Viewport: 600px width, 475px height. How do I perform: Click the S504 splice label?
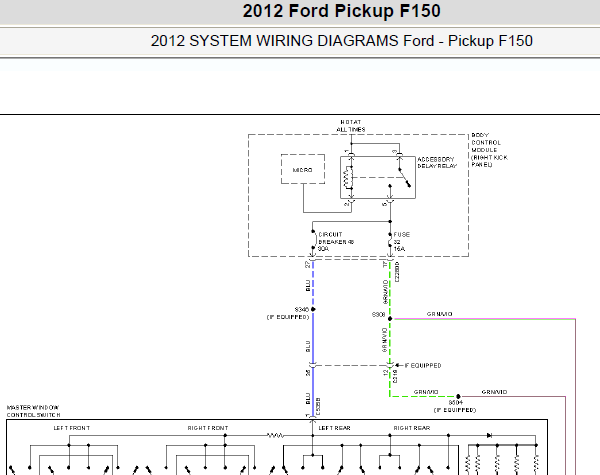[455, 403]
